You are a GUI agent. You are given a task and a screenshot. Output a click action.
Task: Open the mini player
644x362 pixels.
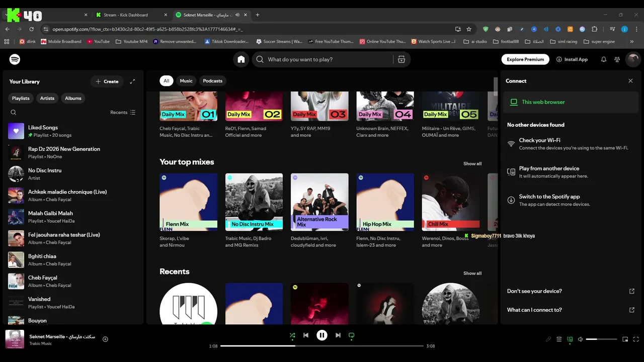pyautogui.click(x=625, y=339)
